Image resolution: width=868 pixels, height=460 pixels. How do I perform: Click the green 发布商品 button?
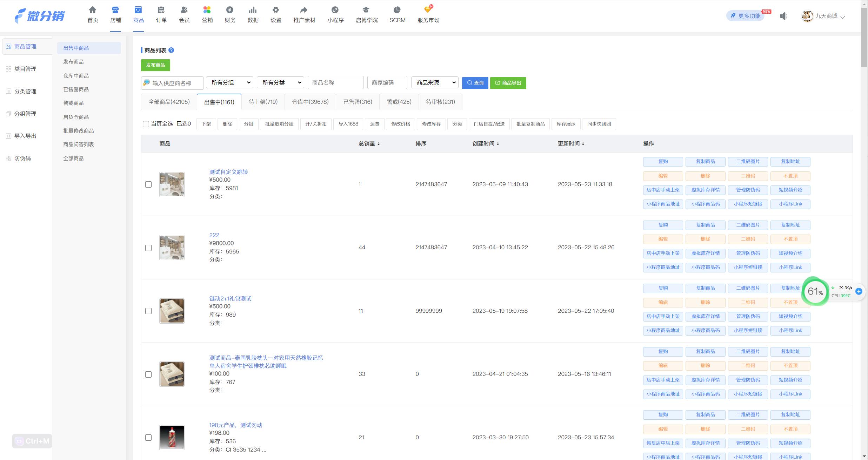[x=155, y=65]
